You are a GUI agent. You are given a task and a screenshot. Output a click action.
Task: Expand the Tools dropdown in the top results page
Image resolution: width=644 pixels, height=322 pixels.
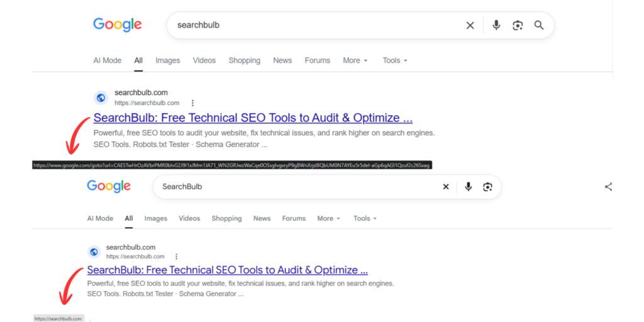point(395,60)
